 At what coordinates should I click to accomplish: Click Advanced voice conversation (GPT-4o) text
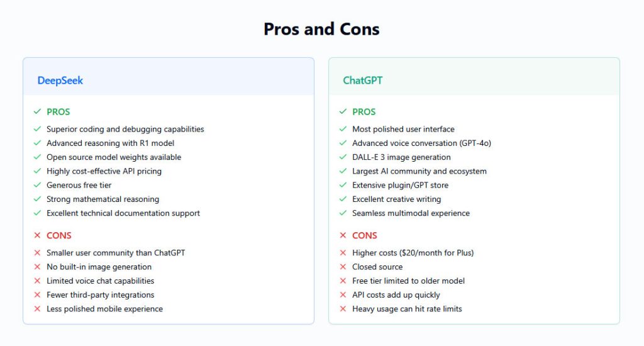(421, 143)
